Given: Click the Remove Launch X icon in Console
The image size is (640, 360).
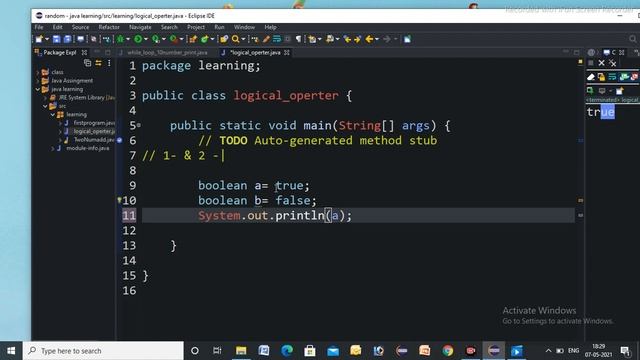Looking at the screenshot, I should coord(601,63).
